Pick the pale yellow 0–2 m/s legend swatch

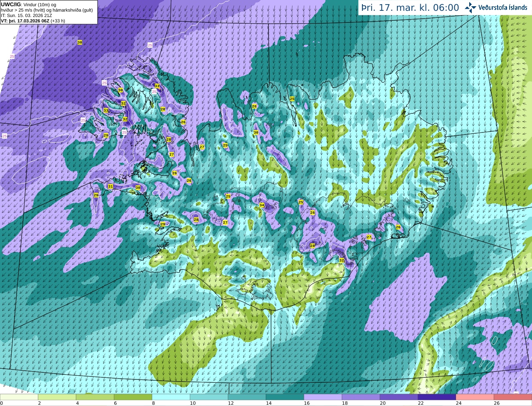click(x=19, y=397)
